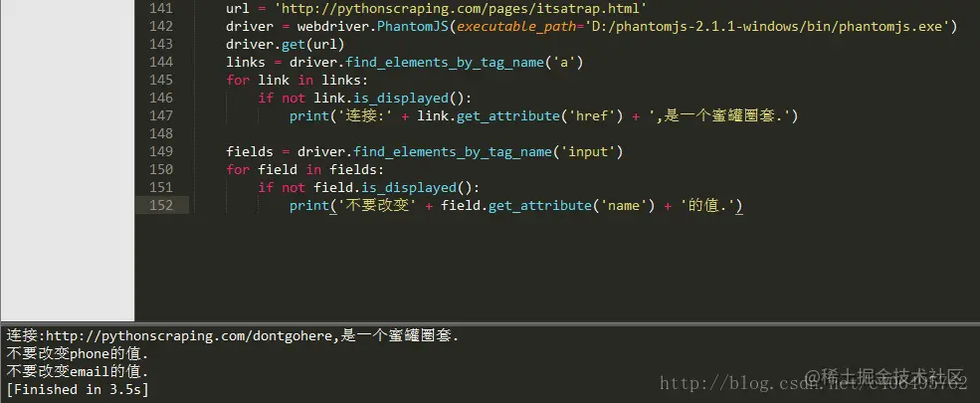The width and height of the screenshot is (980, 403).
Task: Click 'for field in fields:' statement
Action: point(305,169)
